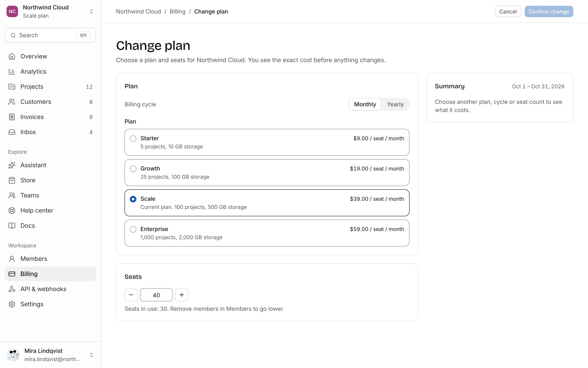Viewport: 588px width, 368px height.
Task: Open Analytics in the sidebar
Action: tap(50, 71)
